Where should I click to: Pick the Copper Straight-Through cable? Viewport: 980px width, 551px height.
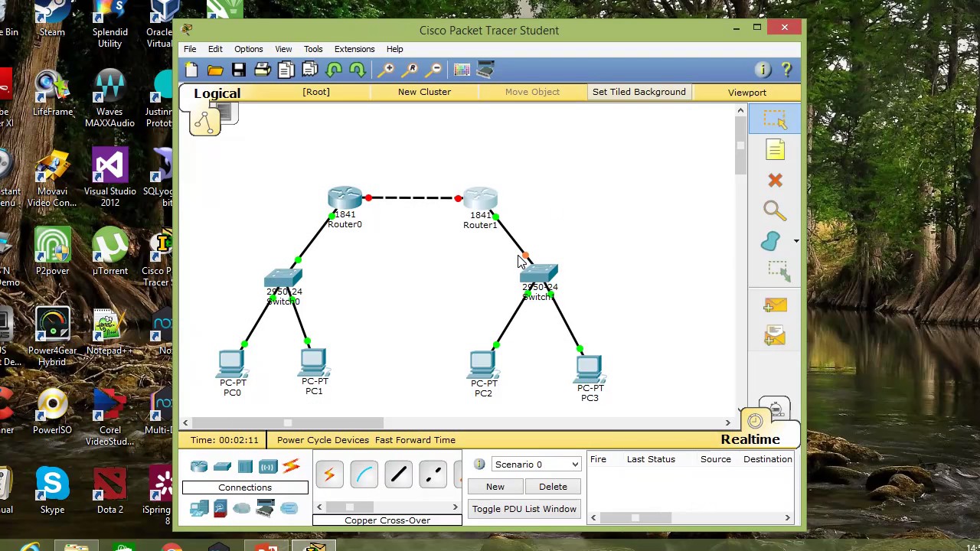coord(398,475)
